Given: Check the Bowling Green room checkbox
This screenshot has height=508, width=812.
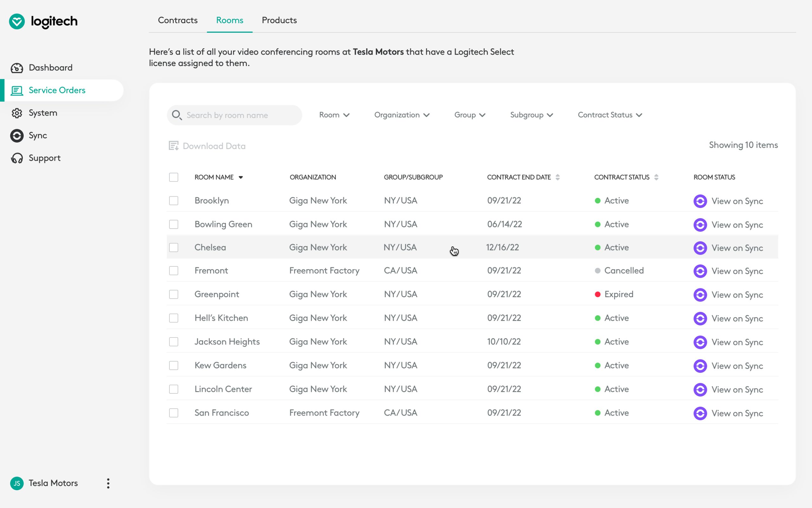Looking at the screenshot, I should (x=174, y=224).
